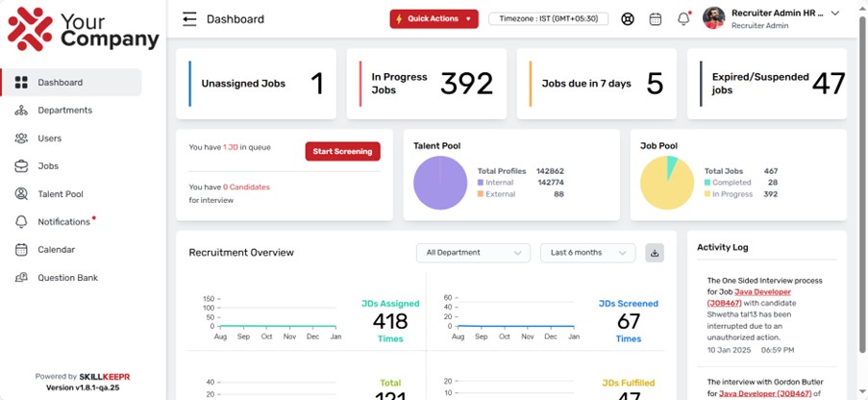
Task: Open the notification bell in top header
Action: [x=683, y=19]
